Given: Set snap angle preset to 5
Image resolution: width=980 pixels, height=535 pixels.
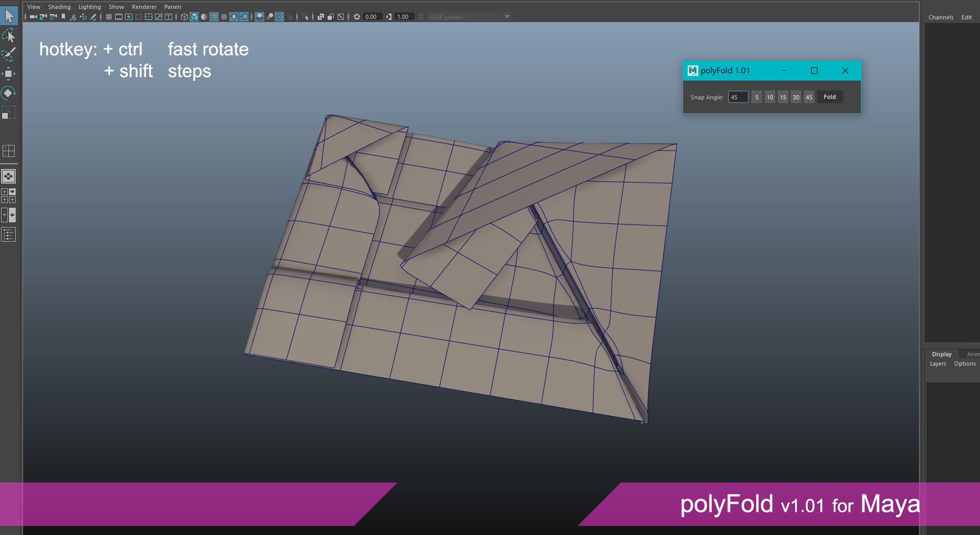Looking at the screenshot, I should (x=756, y=97).
